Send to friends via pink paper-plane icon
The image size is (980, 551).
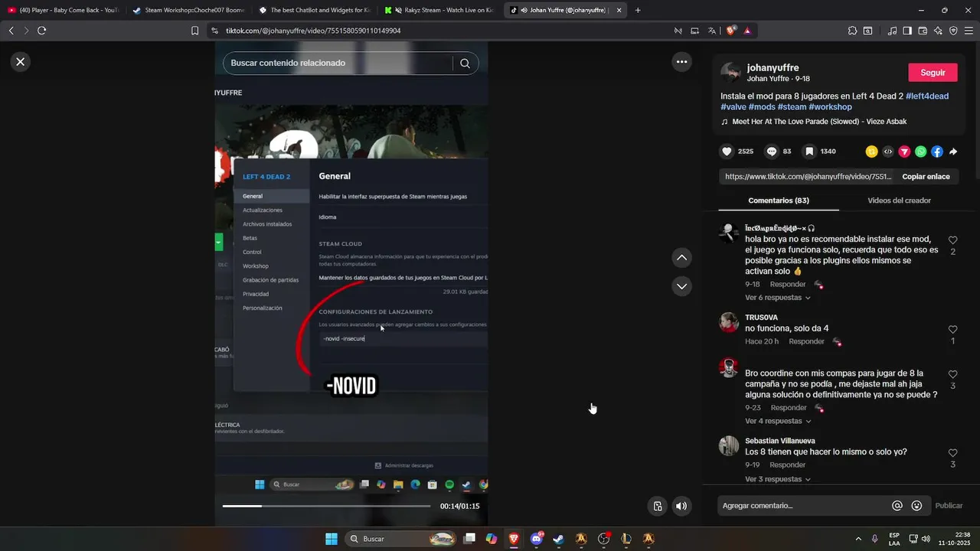(904, 152)
